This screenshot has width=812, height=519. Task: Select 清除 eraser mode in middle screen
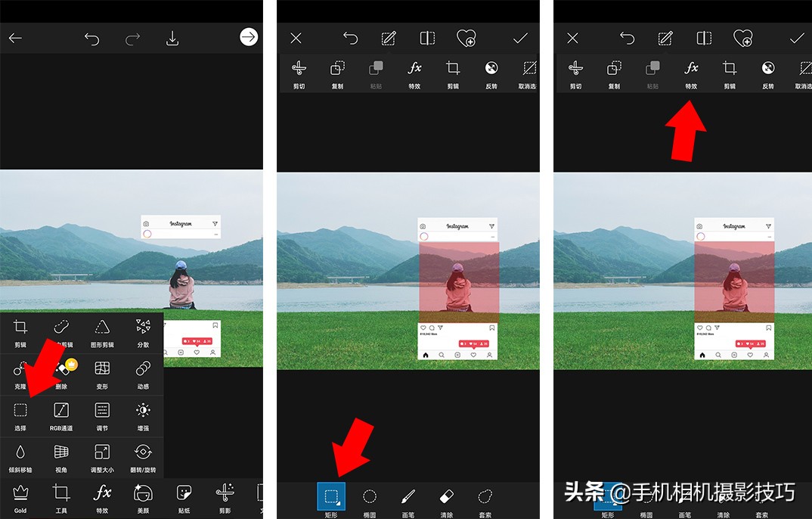click(x=446, y=502)
